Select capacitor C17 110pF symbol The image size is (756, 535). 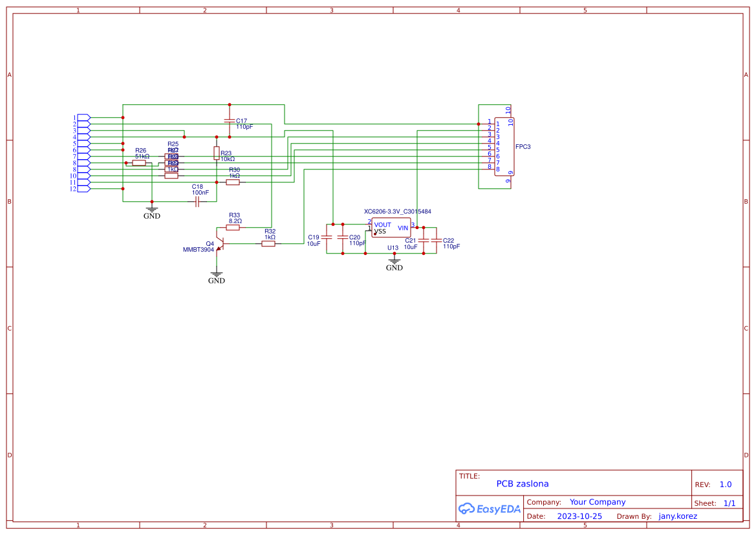[x=230, y=122]
